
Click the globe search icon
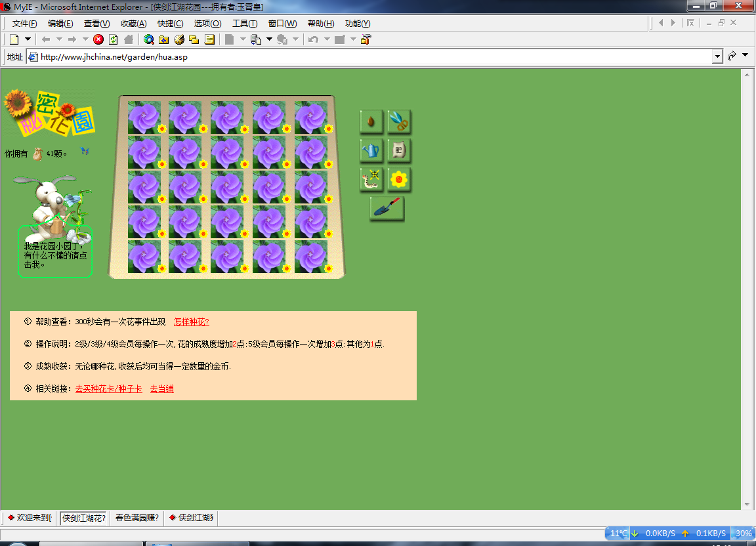149,39
